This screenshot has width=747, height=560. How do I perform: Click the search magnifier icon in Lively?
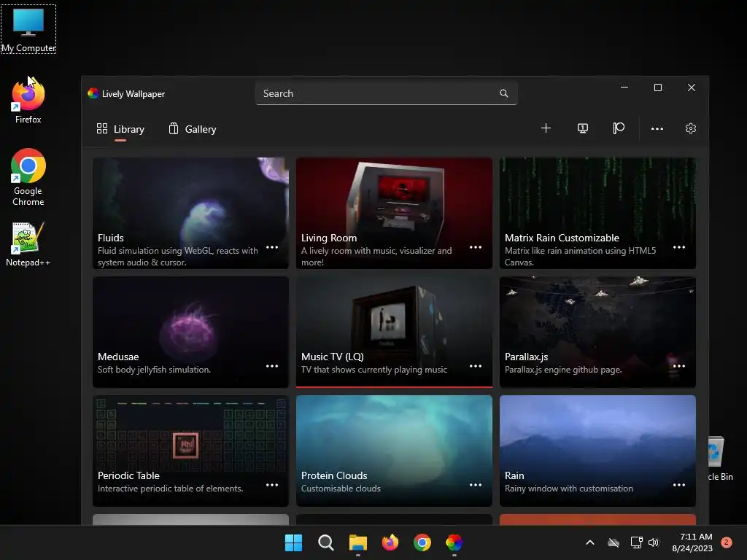(503, 93)
